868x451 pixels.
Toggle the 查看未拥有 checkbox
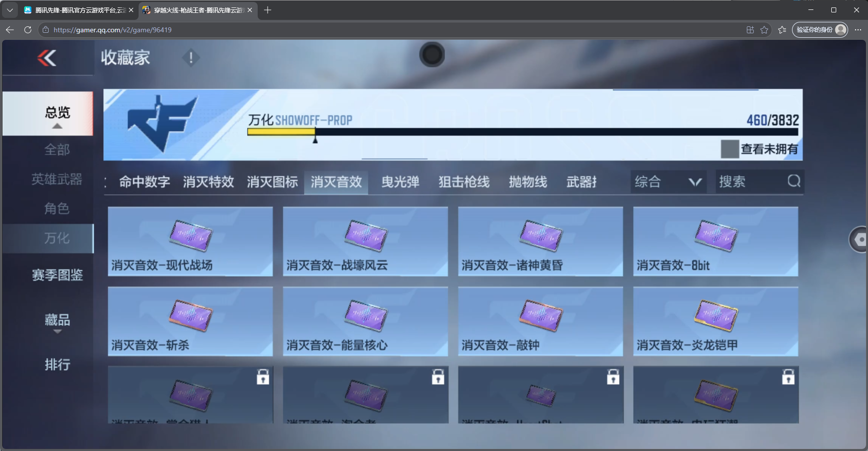(x=730, y=149)
